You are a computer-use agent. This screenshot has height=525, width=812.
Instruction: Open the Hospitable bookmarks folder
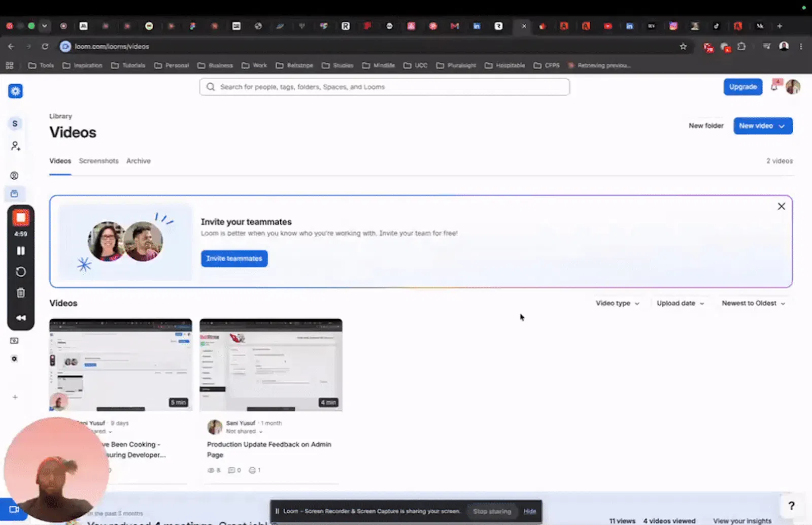505,65
